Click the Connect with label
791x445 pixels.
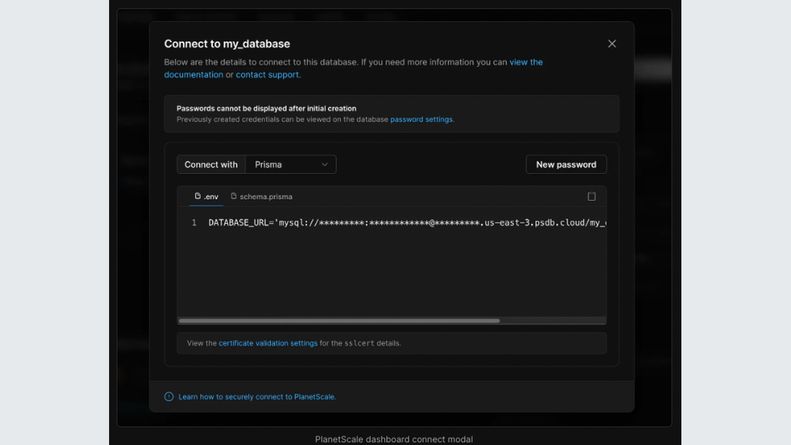tap(211, 164)
